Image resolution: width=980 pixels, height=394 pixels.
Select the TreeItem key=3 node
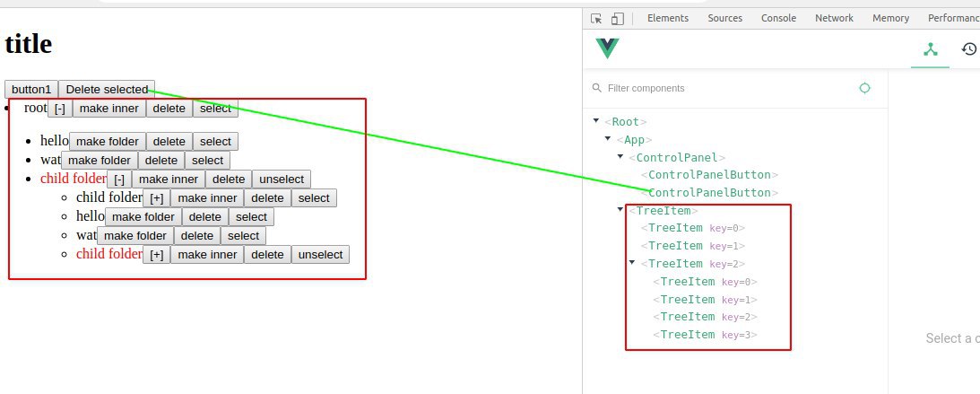coord(705,335)
